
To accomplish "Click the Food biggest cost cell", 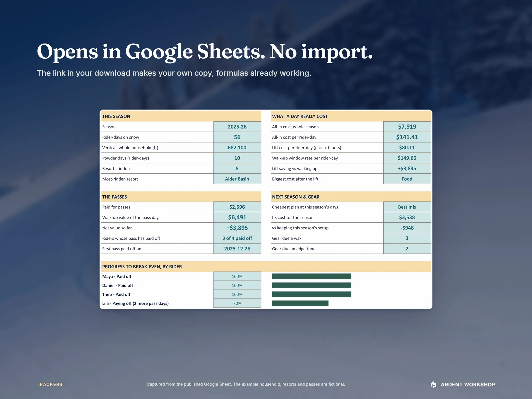I will (407, 179).
